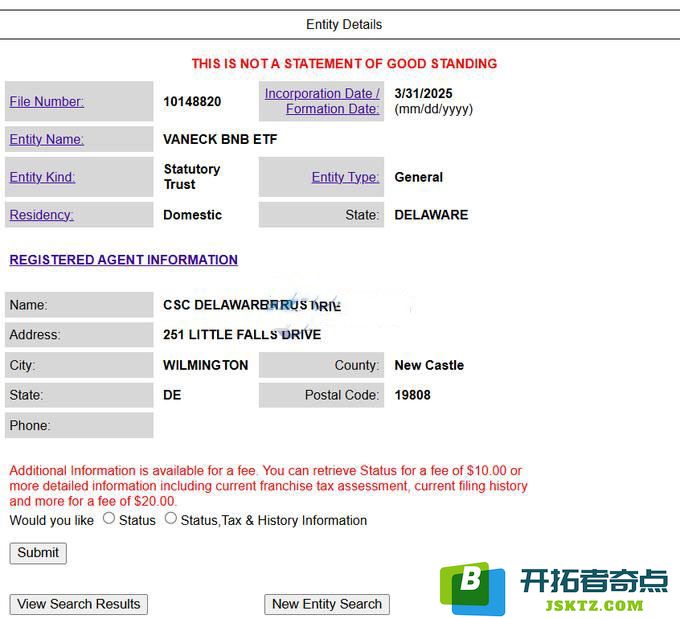Image resolution: width=680 pixels, height=619 pixels.
Task: Open the File Number help link
Action: [47, 102]
